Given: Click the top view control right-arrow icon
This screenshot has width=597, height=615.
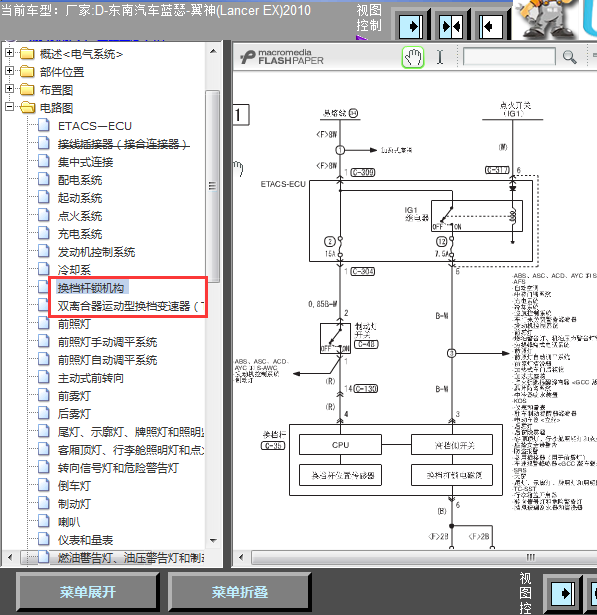Looking at the screenshot, I should click(411, 26).
